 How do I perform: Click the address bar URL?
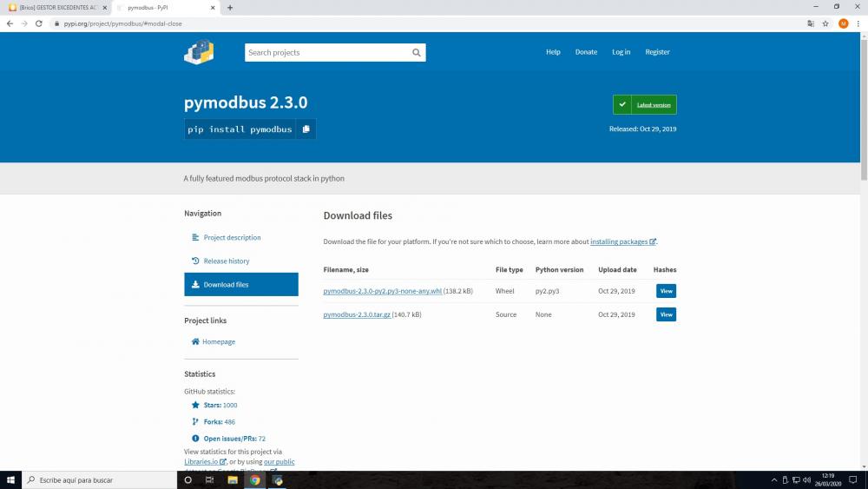click(122, 23)
